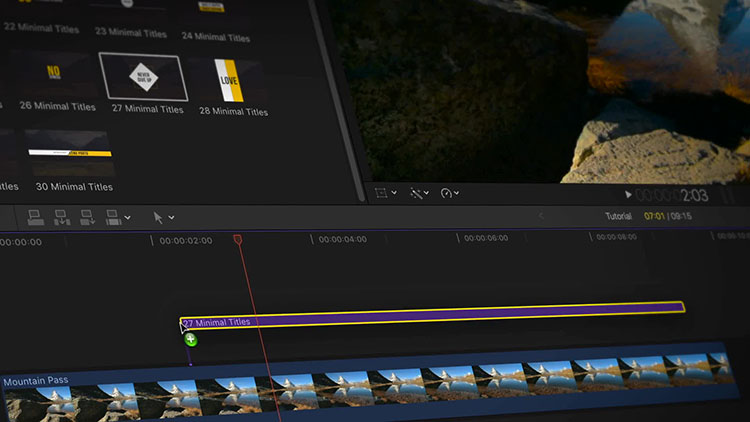Click the overwrite clip edit icon
Image resolution: width=750 pixels, height=422 pixels.
[x=113, y=217]
